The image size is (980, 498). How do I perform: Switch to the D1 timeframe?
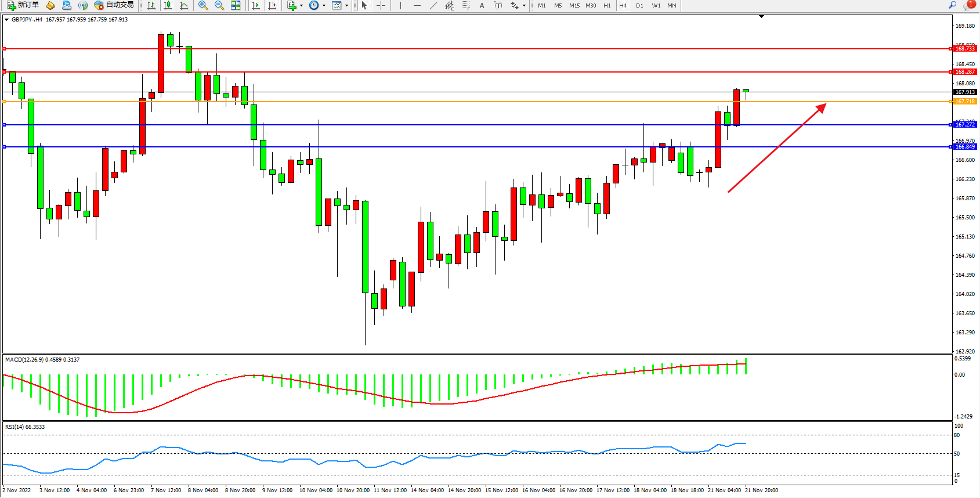click(639, 5)
